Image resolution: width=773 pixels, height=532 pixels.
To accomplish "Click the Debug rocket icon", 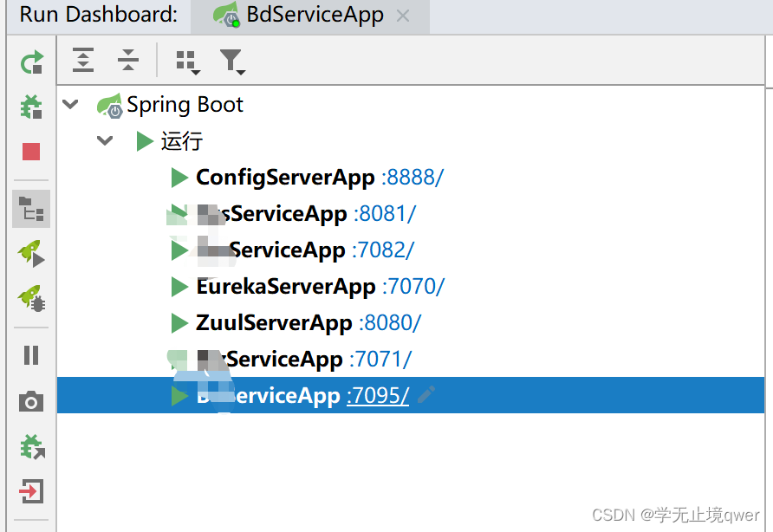I will pyautogui.click(x=31, y=299).
